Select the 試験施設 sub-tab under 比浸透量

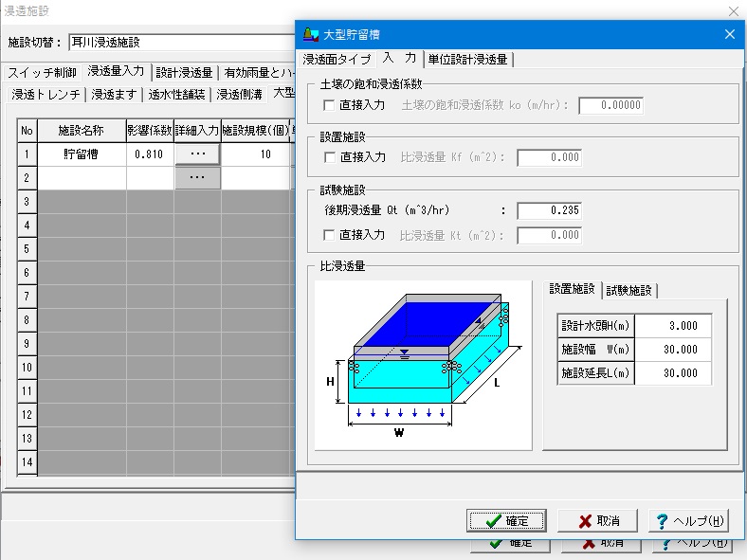[x=629, y=291]
